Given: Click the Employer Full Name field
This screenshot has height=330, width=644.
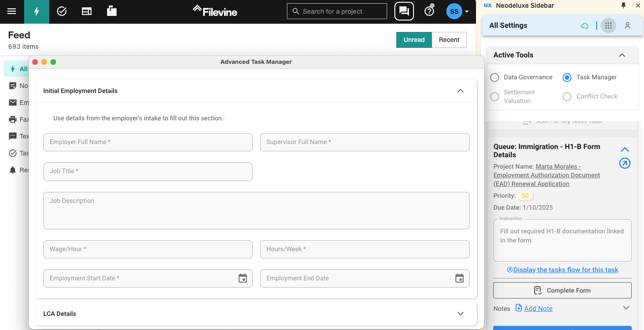Looking at the screenshot, I should (148, 142).
